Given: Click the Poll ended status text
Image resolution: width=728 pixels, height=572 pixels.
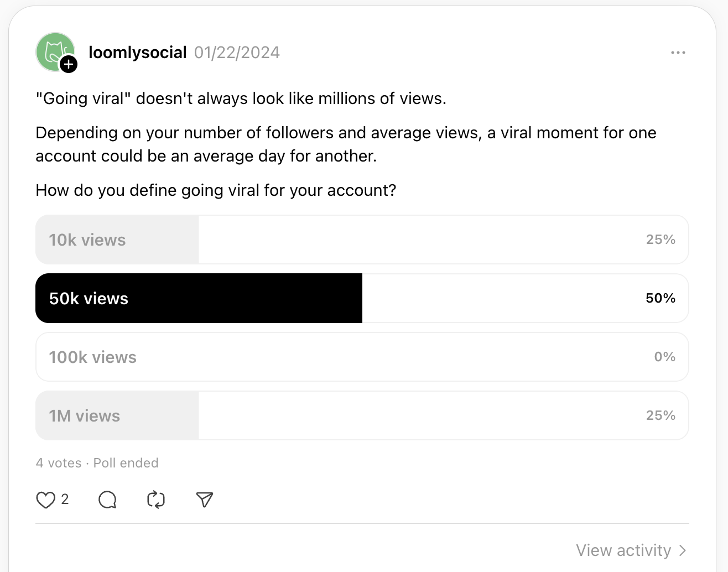Looking at the screenshot, I should coord(126,463).
